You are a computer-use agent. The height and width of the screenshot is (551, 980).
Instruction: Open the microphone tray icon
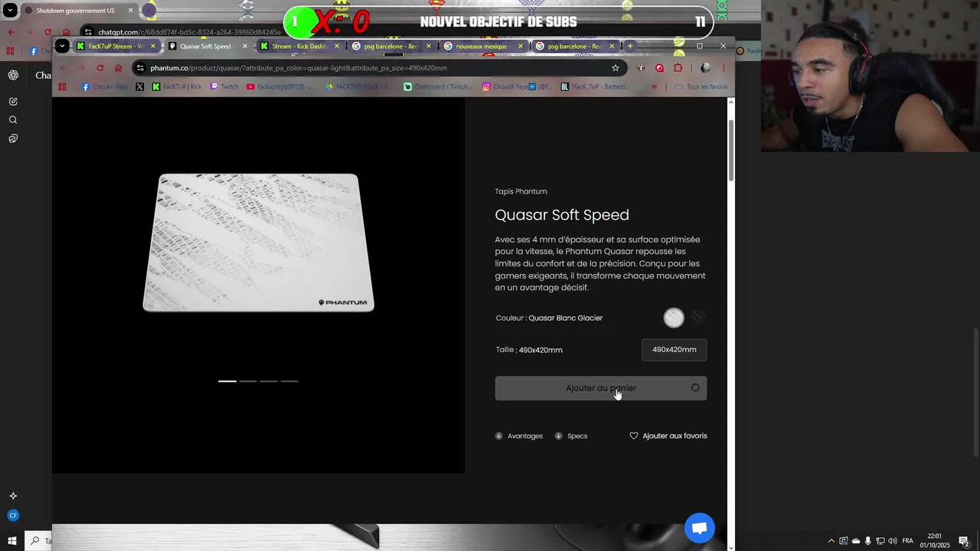[x=868, y=541]
